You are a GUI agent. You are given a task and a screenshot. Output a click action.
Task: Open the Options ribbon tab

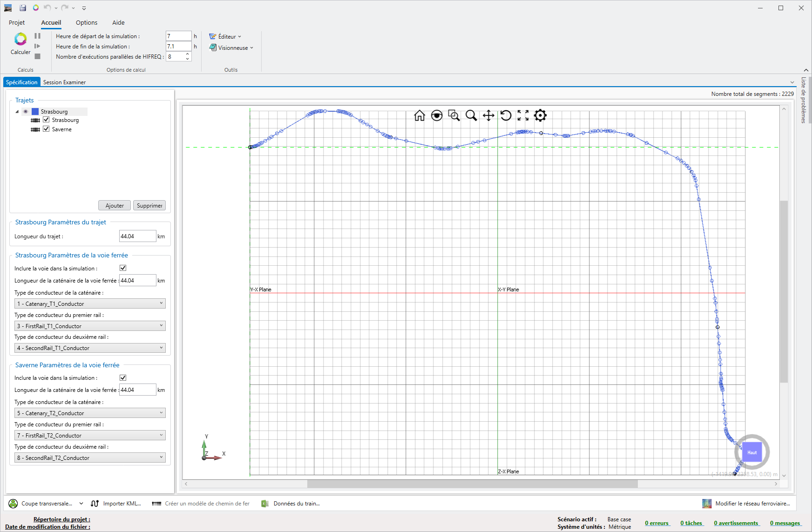coord(87,22)
